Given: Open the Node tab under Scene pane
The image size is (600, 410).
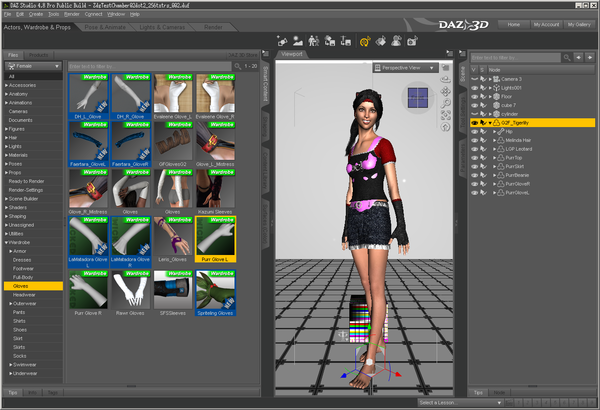Looking at the screenshot, I should tap(499, 392).
